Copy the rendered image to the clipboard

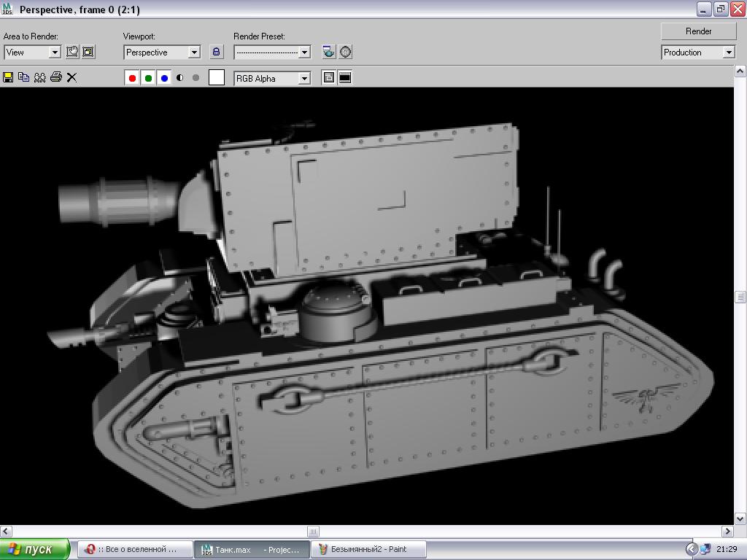23,77
